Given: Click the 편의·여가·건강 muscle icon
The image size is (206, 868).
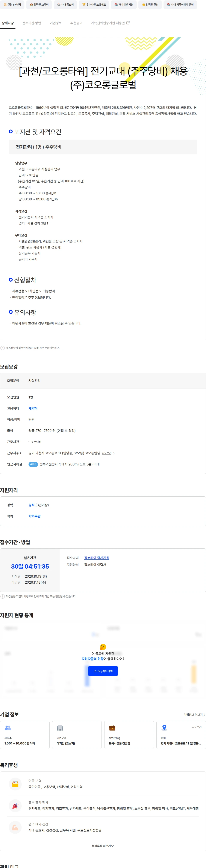Looking at the screenshot, I should point(15,827).
